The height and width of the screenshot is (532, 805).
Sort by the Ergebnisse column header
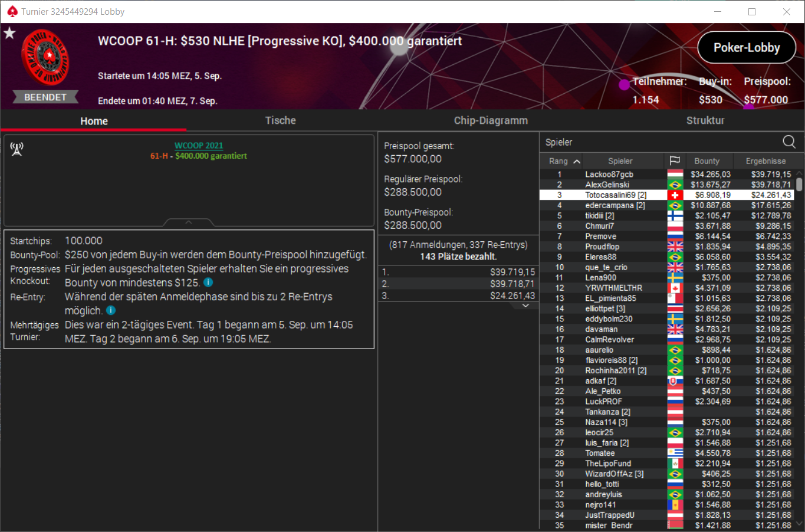765,161
